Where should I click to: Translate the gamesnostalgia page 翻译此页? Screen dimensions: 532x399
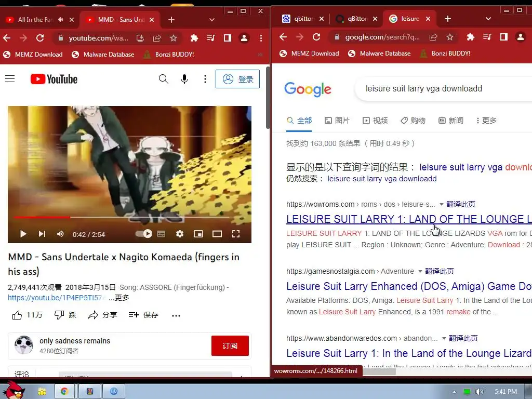[440, 271]
